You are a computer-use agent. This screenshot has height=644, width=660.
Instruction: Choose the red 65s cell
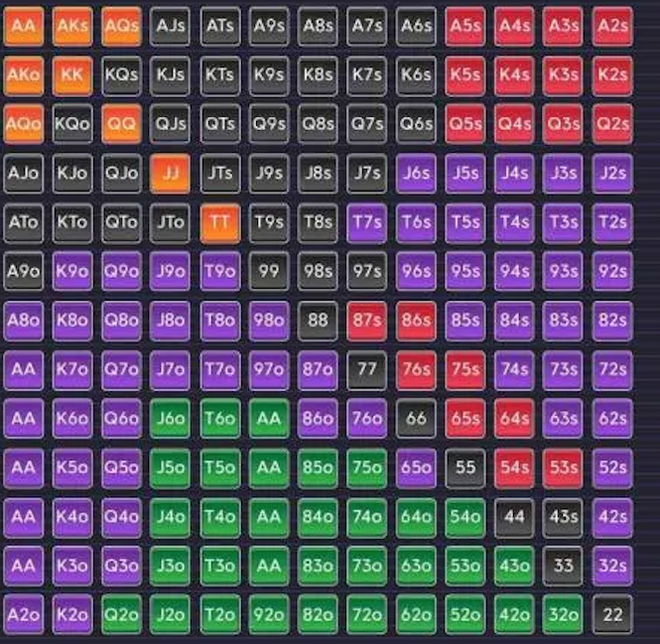pyautogui.click(x=465, y=419)
